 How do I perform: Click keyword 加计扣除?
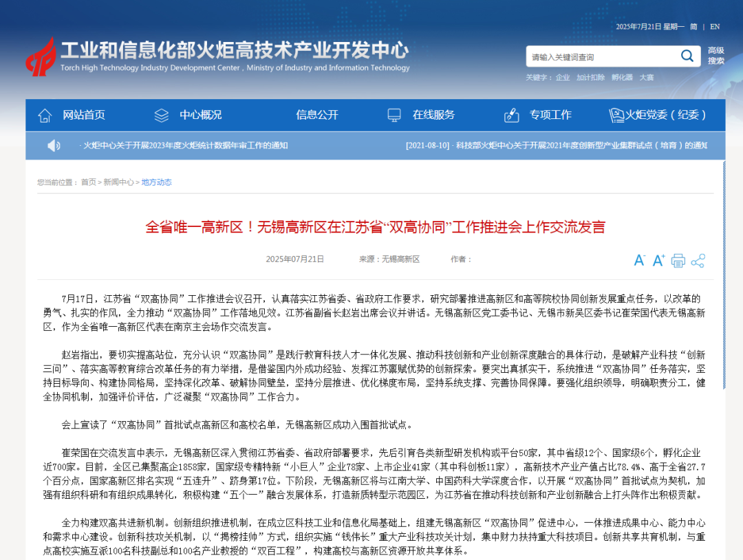point(590,77)
